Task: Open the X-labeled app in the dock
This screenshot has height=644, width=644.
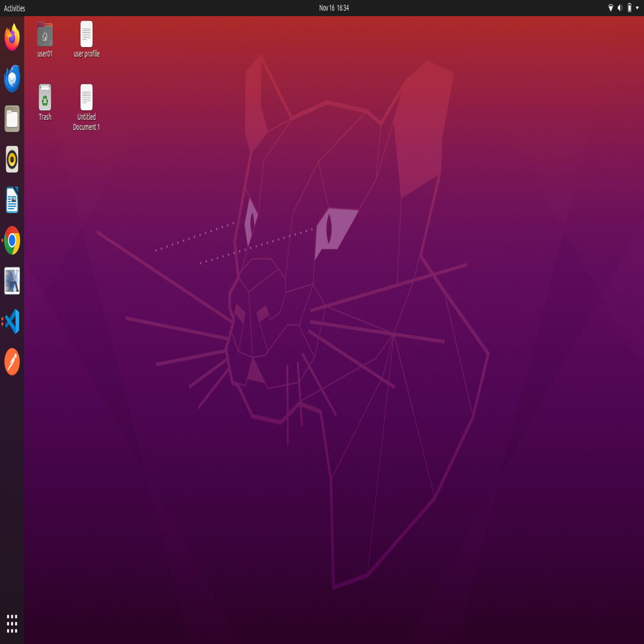Action: point(12,281)
